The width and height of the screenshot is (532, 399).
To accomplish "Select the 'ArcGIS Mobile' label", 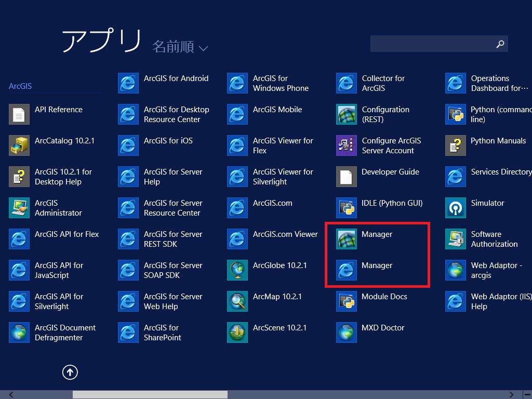I will click(x=277, y=110).
